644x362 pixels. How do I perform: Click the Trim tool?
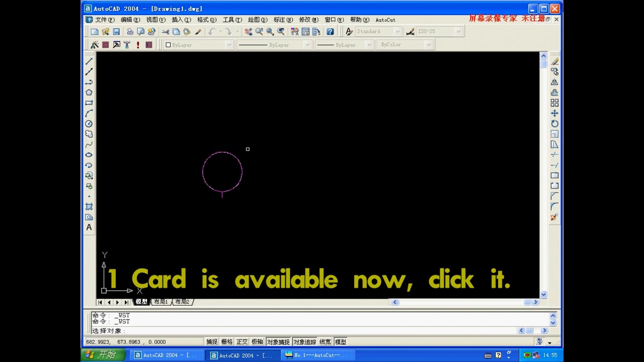click(554, 155)
